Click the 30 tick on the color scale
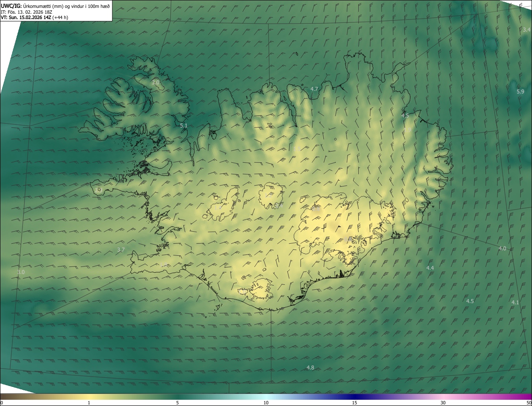 pyautogui.click(x=443, y=403)
